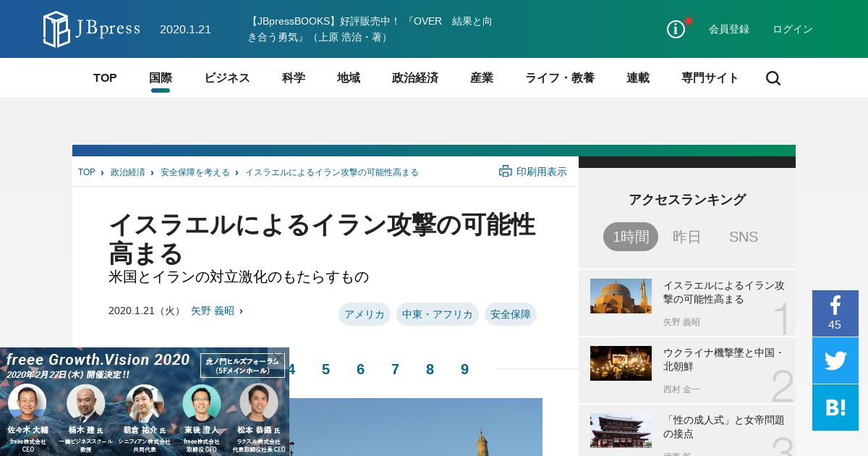Click the 安全保障 tag

tap(511, 314)
